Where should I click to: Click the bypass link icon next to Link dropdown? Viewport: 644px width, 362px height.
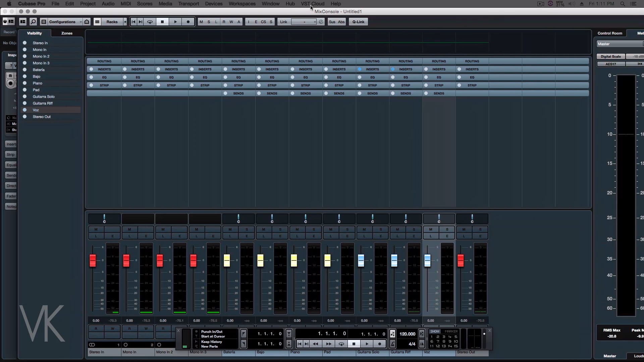point(321,22)
